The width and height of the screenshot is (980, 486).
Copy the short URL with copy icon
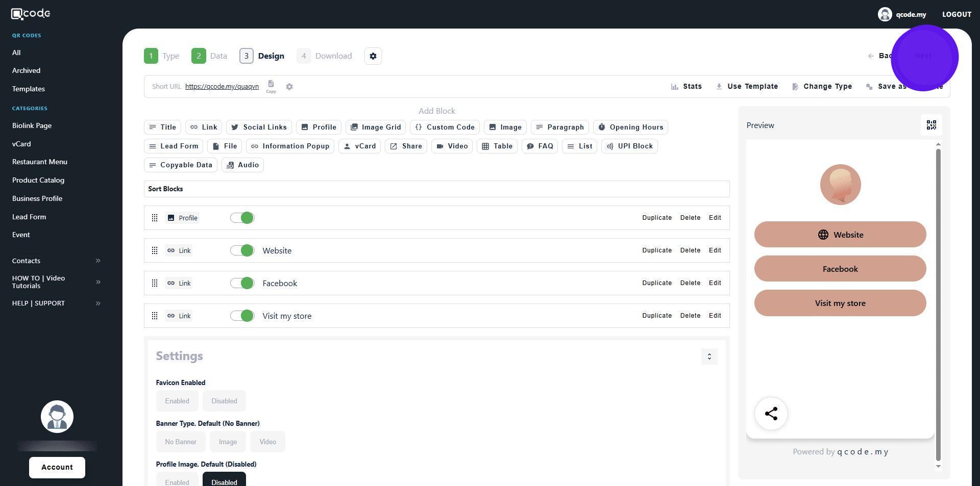[x=271, y=85]
